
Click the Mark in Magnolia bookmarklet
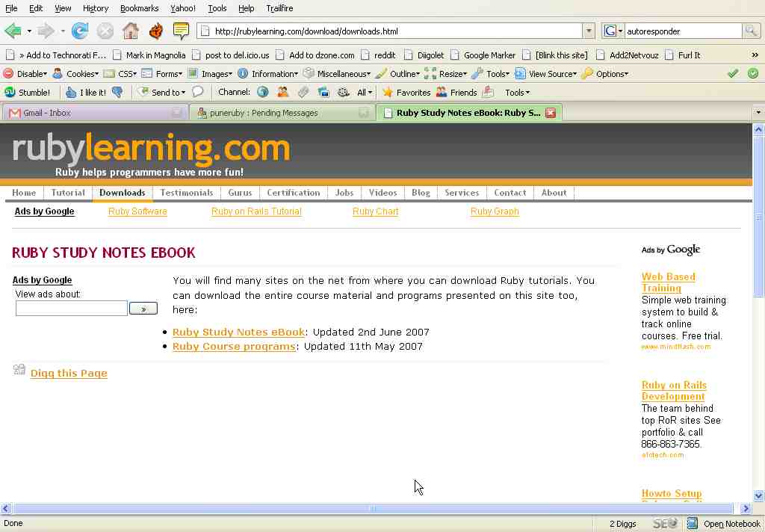point(149,55)
